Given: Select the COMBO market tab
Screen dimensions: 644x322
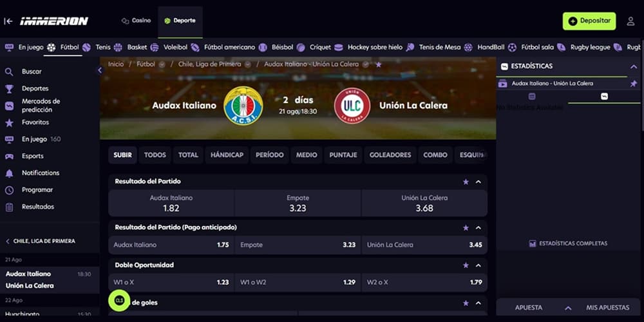Looking at the screenshot, I should 435,155.
